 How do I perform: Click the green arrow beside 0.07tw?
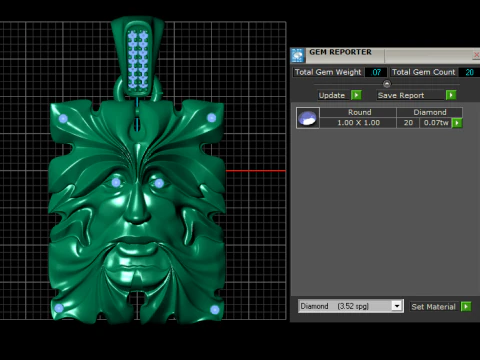click(457, 123)
